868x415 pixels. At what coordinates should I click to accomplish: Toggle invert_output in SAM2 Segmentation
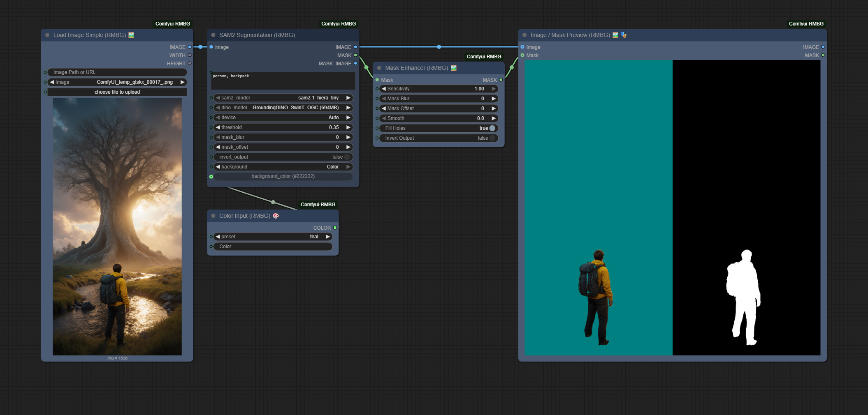click(x=347, y=157)
